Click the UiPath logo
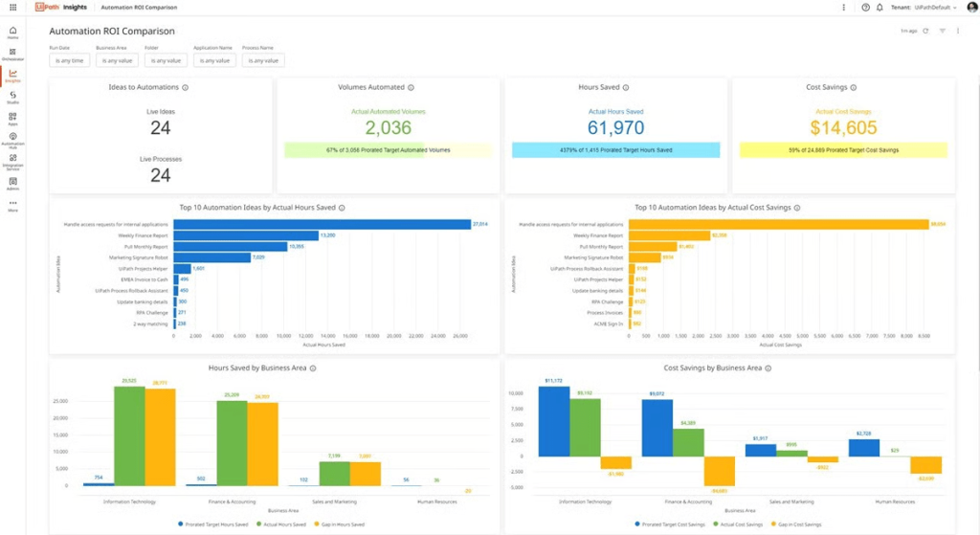Viewport: 980px width, 535px height. point(47,7)
